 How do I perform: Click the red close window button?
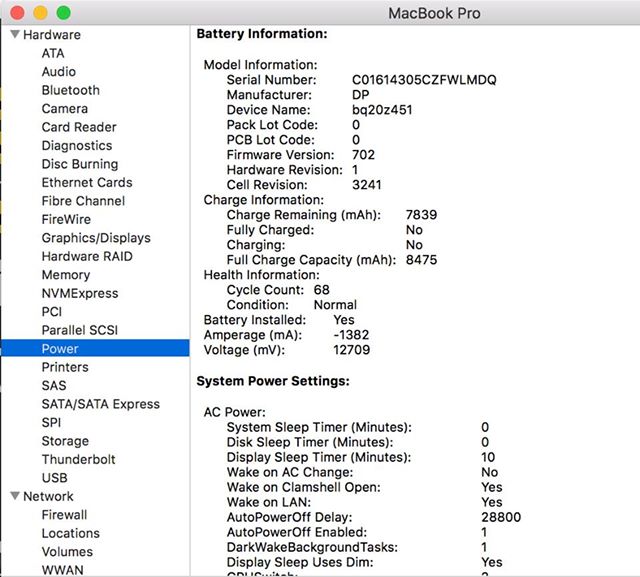click(x=17, y=13)
